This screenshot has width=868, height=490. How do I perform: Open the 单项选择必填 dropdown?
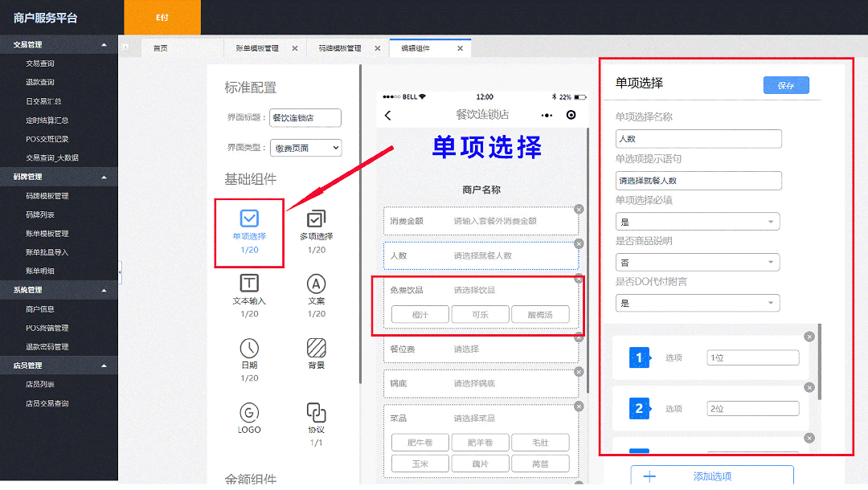tap(698, 222)
